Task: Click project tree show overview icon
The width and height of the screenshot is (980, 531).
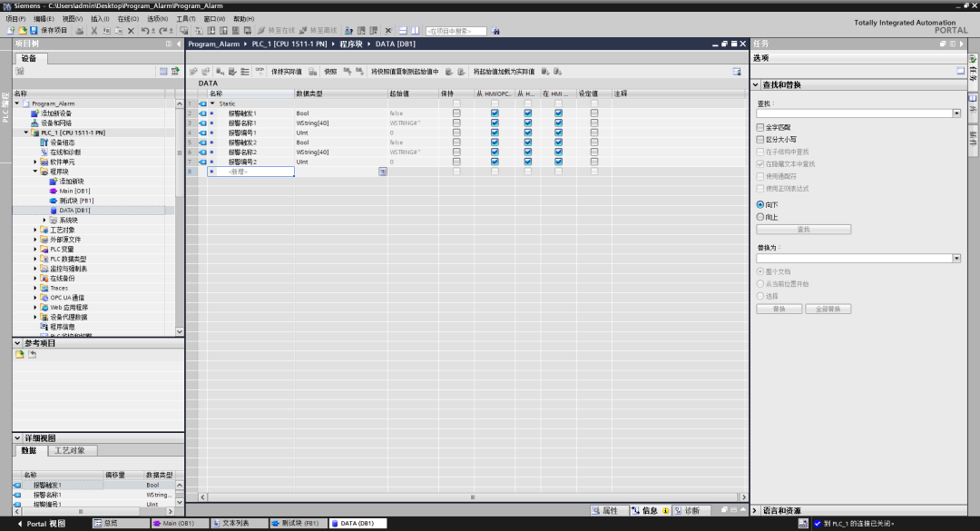Action: pos(175,72)
